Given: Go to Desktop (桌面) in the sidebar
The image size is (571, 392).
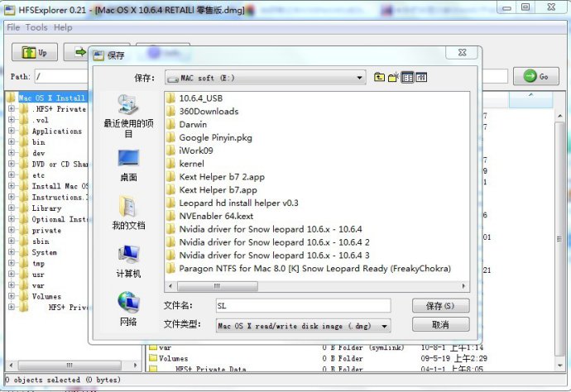Looking at the screenshot, I should click(128, 164).
